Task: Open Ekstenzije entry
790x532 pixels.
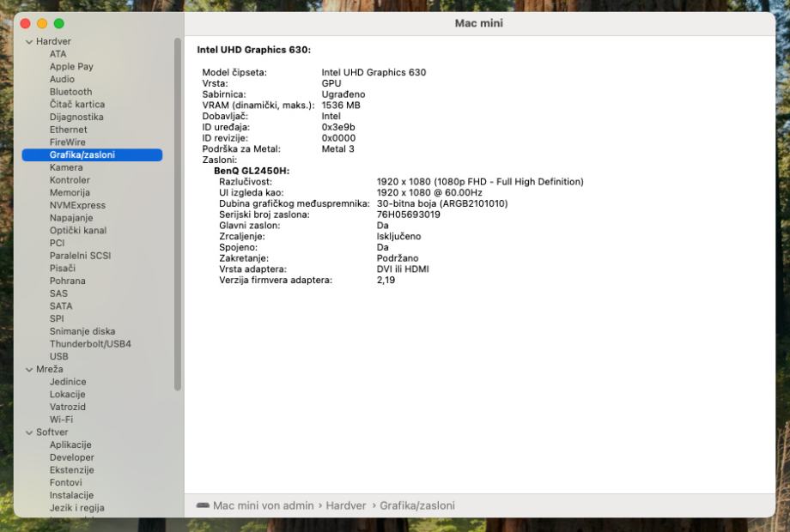Action: [x=71, y=469]
